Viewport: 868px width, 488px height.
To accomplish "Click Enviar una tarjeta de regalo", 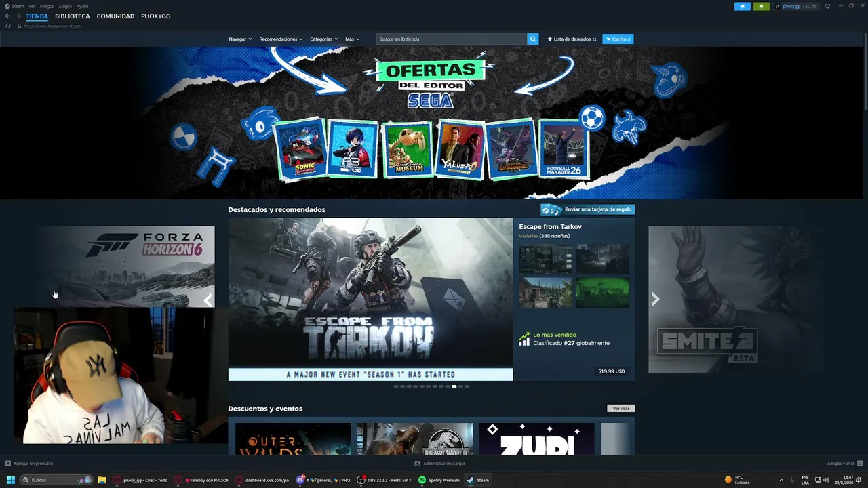I will 587,209.
